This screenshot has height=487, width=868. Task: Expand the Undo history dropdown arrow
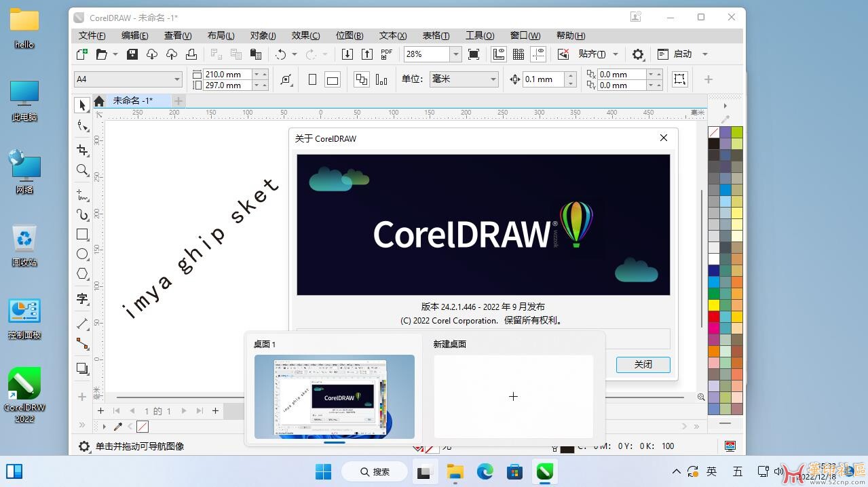pos(295,54)
